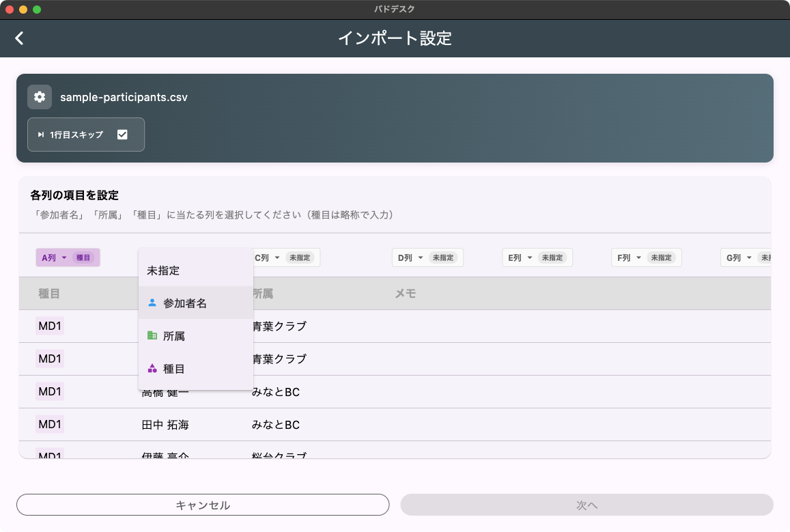The width and height of the screenshot is (790, 532).
Task: Click the name cell 田中 拓海
Action: click(x=165, y=425)
